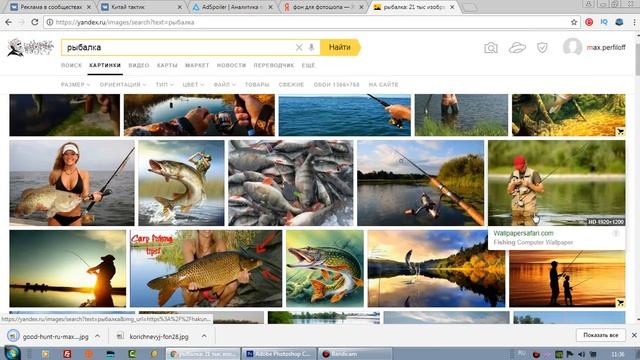Open sunset fisherman silhouette image
This screenshot has height=360, width=640.
pyautogui.click(x=68, y=269)
